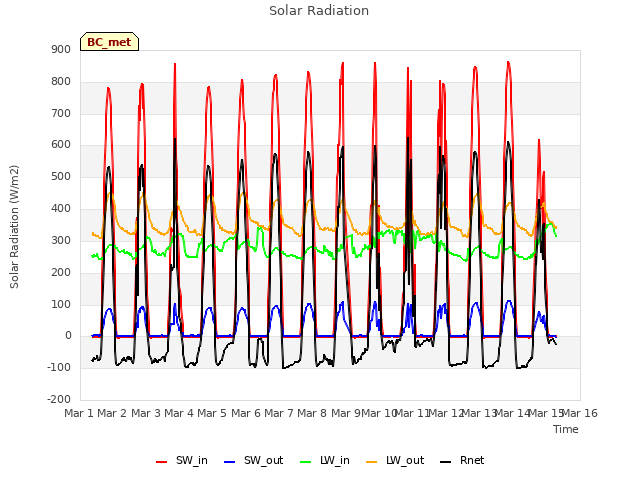
Task: Click the Mar 1 x-axis label
Action: click(79, 413)
